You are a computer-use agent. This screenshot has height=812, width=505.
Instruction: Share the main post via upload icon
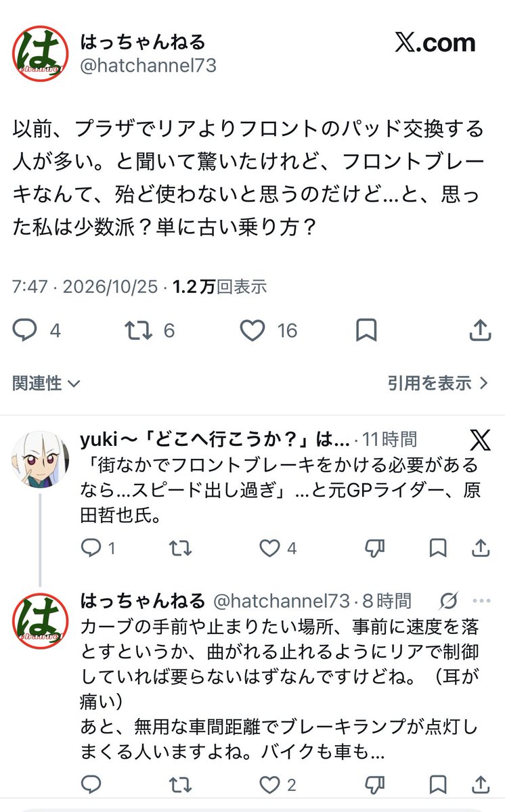479,330
